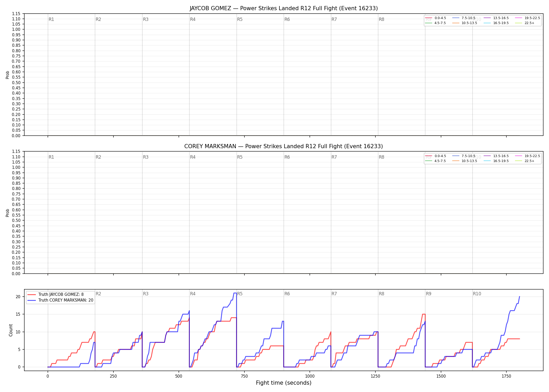Click magenta line swatch for '19.5-22.5' in Gomez legend
Image resolution: width=549 pixels, height=392 pixels.
(x=519, y=18)
